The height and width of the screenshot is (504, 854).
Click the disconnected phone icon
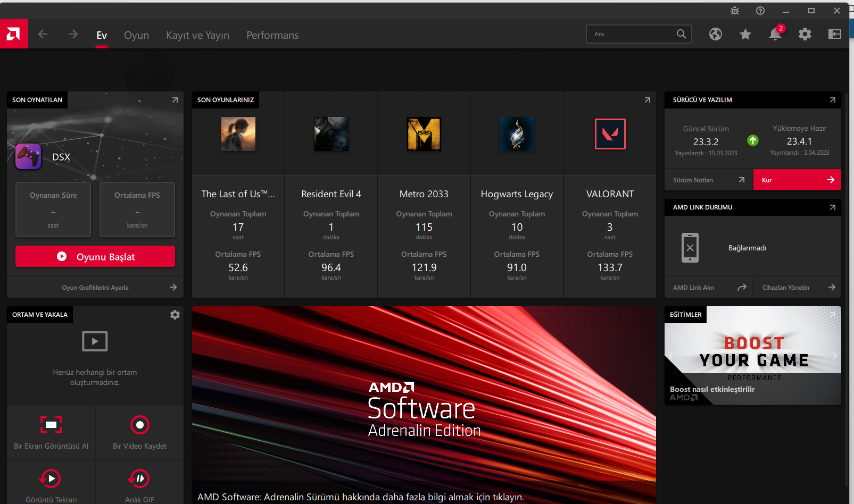pos(690,248)
